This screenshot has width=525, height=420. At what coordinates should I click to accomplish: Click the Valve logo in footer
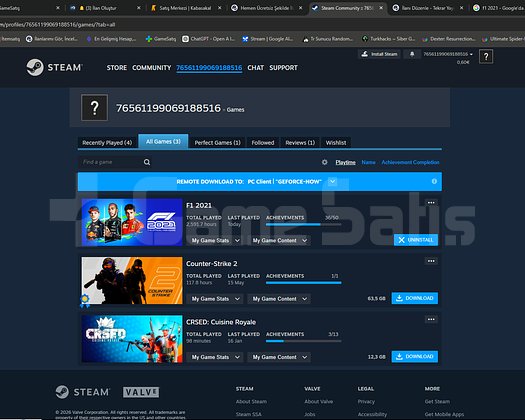[141, 392]
